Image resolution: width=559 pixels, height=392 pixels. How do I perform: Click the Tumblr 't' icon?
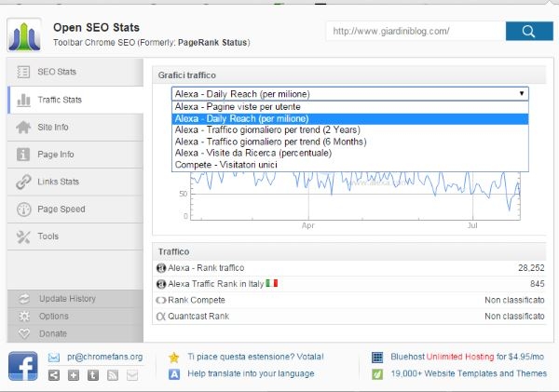pyautogui.click(x=93, y=375)
